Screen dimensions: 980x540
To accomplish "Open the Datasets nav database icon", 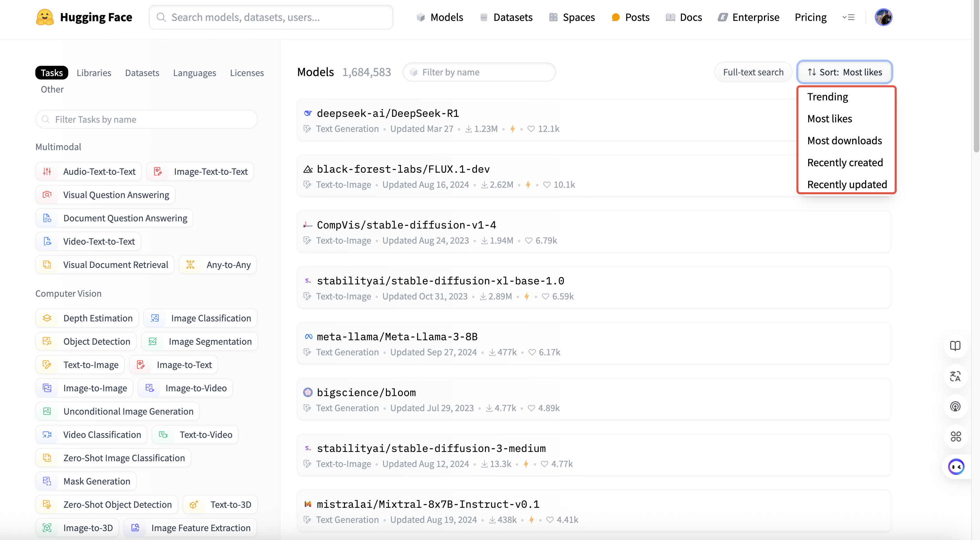I will tap(483, 17).
